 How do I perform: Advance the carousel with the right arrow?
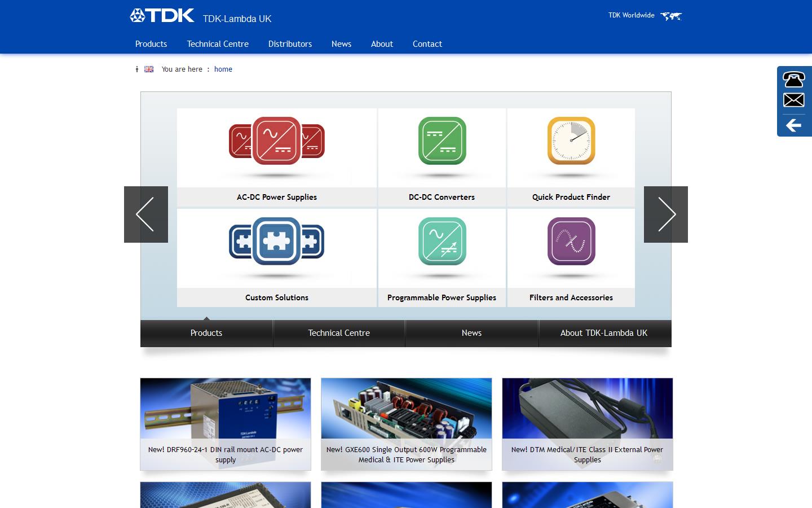(x=666, y=214)
